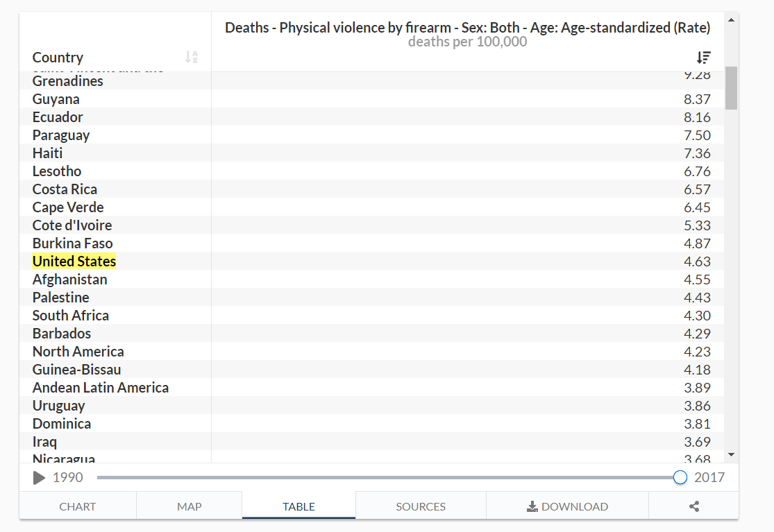Click the 4.55 value for Afghanistan
Image resolution: width=774 pixels, height=532 pixels.
(697, 280)
